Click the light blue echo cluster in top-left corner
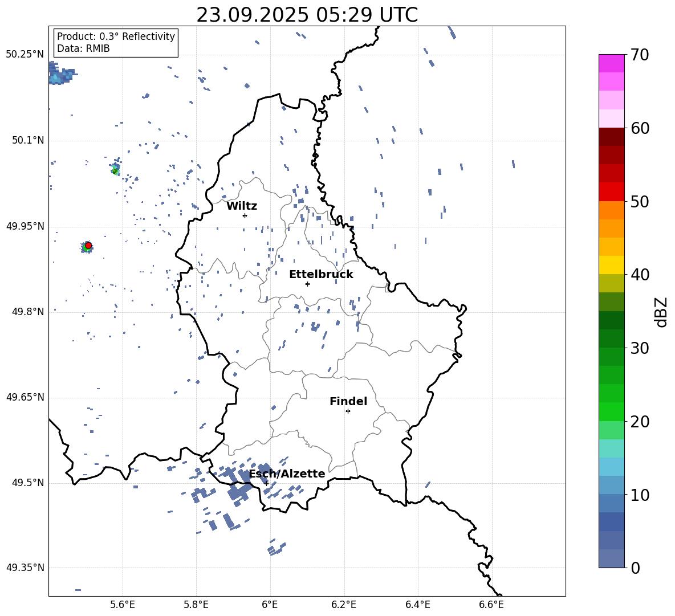Image resolution: width=675 pixels, height=616 pixels. (58, 76)
